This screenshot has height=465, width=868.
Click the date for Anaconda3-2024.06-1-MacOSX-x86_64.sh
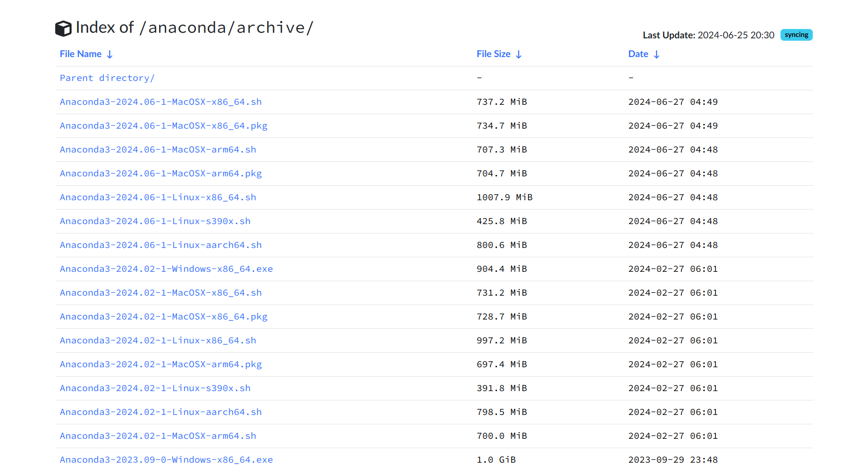point(673,102)
